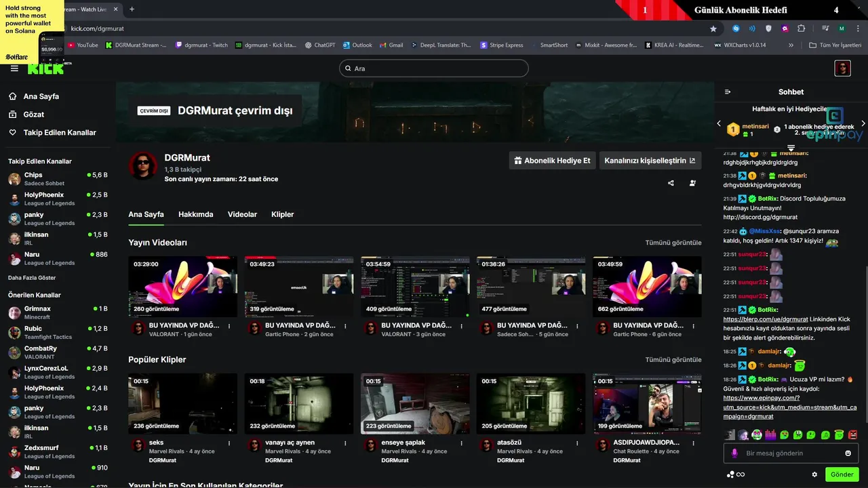The image size is (868, 488).
Task: Click the shield extension icon
Action: tap(768, 28)
